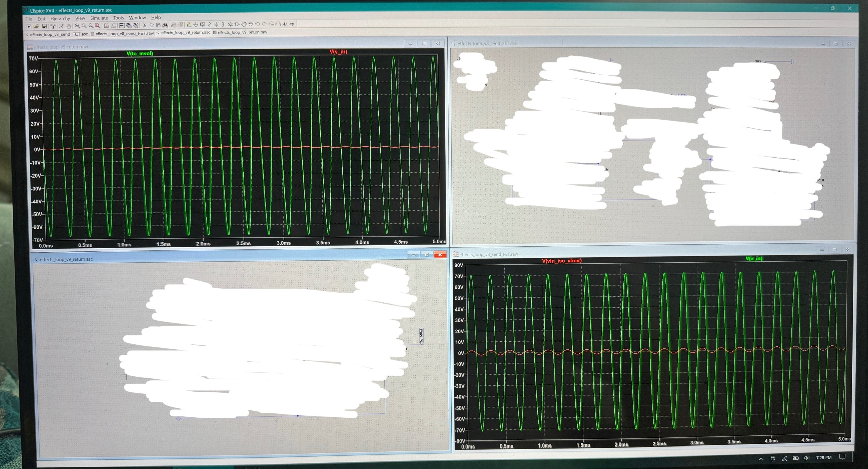868x469 pixels.
Task: Open the Hierarchy menu
Action: 60,18
